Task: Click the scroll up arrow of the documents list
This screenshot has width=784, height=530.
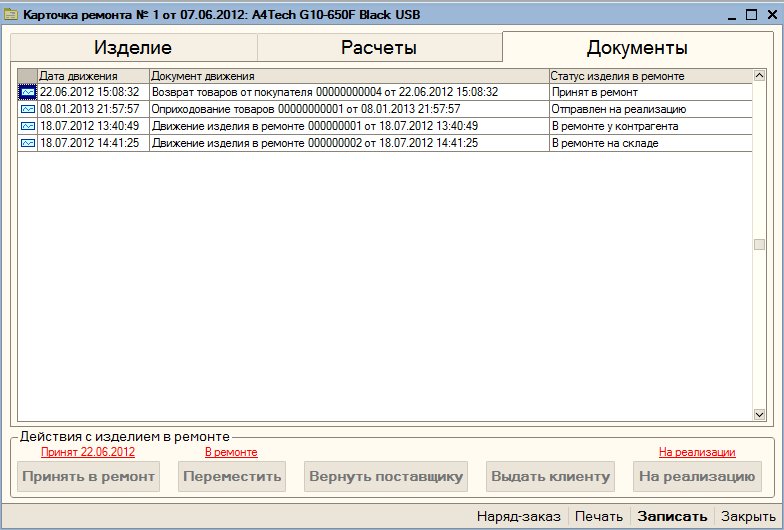Action: pos(759,75)
